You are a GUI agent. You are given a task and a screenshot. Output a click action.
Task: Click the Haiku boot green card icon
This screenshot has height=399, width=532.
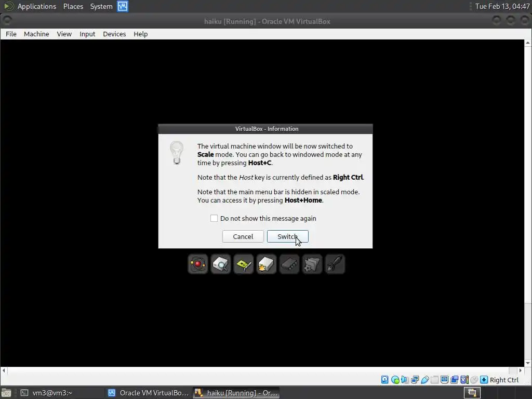click(243, 264)
